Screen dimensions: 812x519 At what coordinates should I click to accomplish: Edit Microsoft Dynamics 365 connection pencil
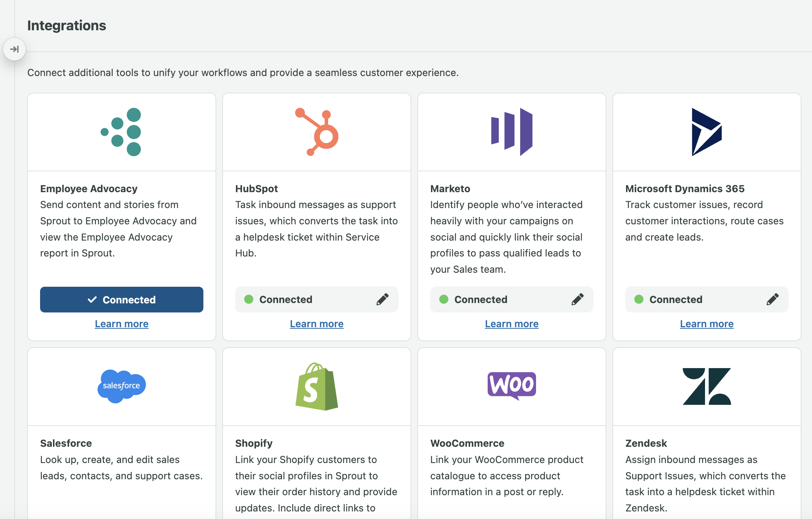click(773, 299)
